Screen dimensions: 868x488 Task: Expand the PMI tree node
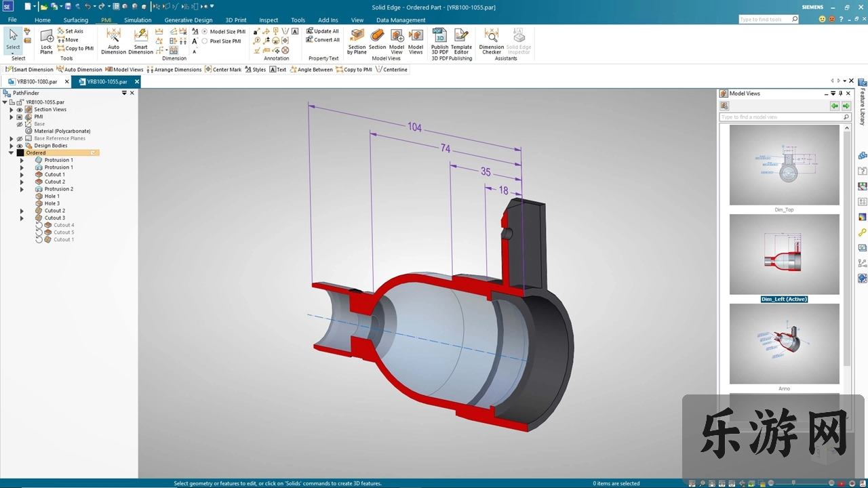click(x=11, y=117)
